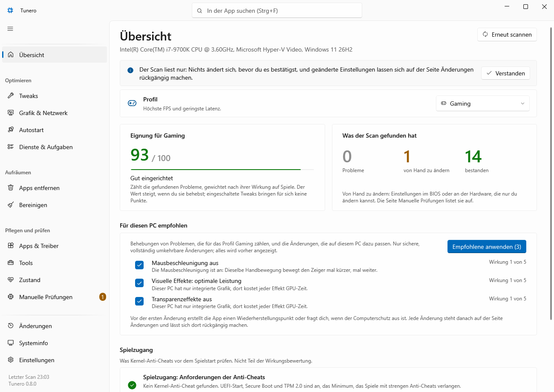
Task: Click the Zustand heartbeat icon
Action: pyautogui.click(x=11, y=280)
